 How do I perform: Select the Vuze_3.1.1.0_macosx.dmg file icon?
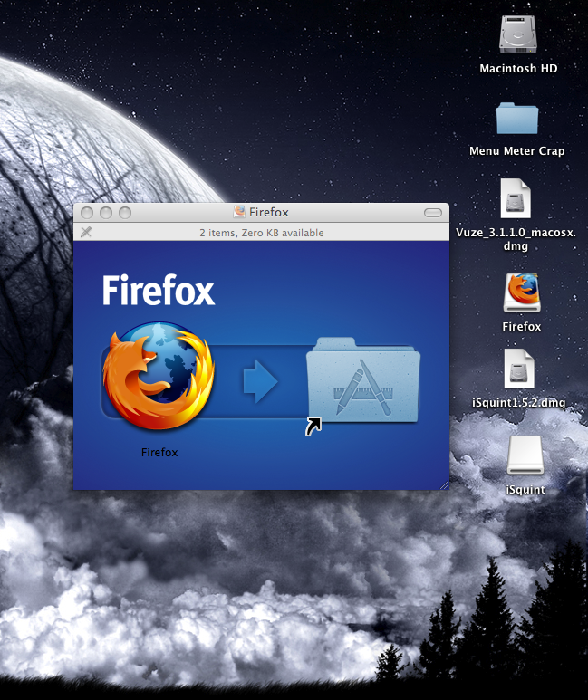click(516, 198)
